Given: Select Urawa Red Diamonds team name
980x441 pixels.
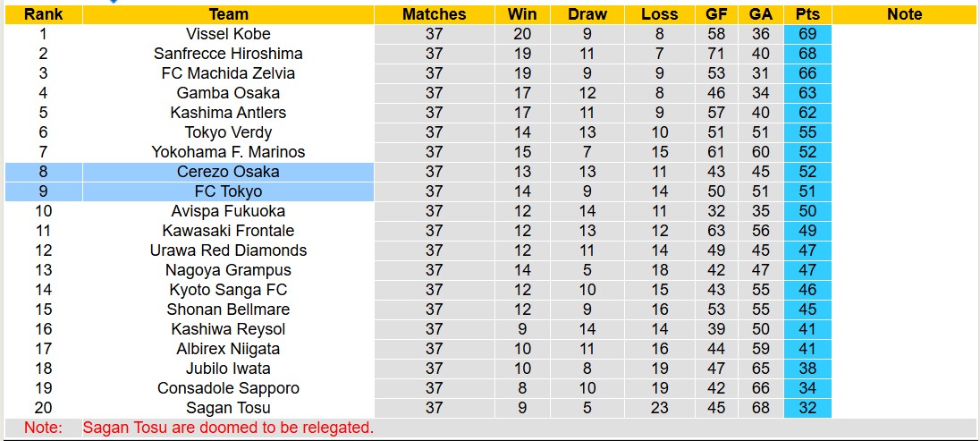Looking at the screenshot, I should point(228,250).
